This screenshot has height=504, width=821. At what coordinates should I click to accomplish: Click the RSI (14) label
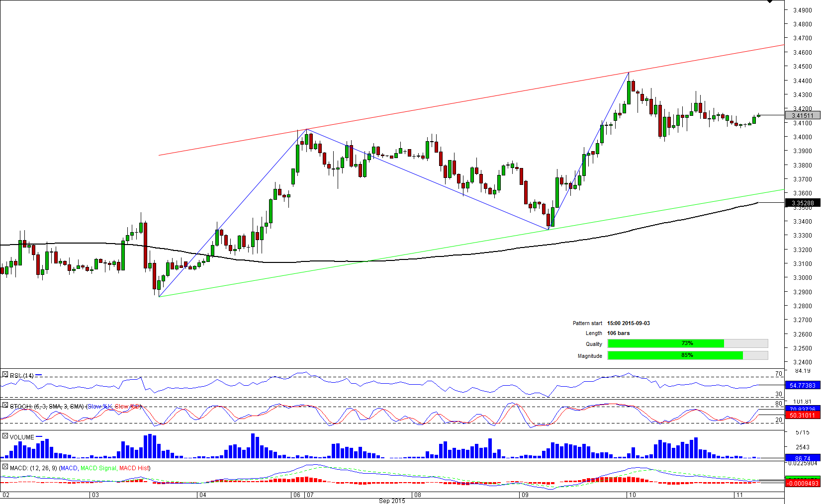click(22, 375)
